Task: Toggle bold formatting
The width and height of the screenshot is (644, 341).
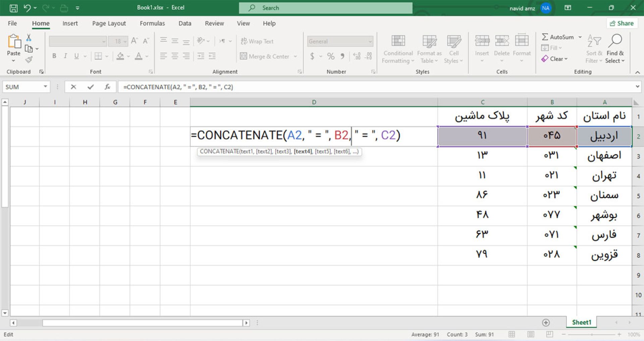Action: click(54, 56)
